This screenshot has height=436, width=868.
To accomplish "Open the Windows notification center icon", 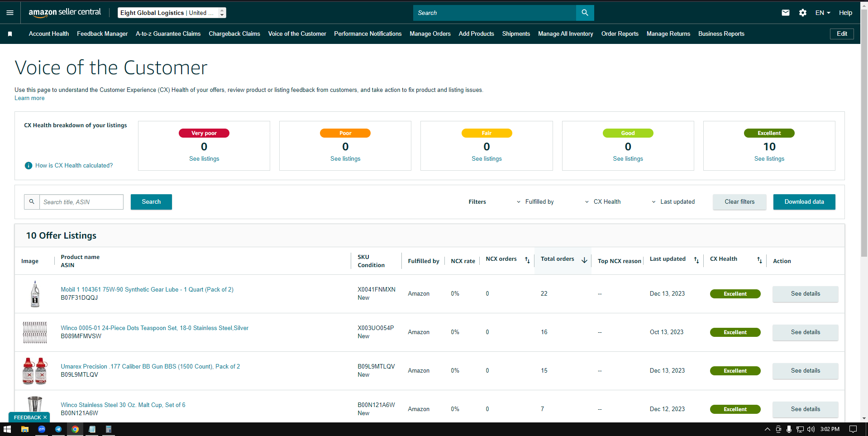I will coord(853,429).
